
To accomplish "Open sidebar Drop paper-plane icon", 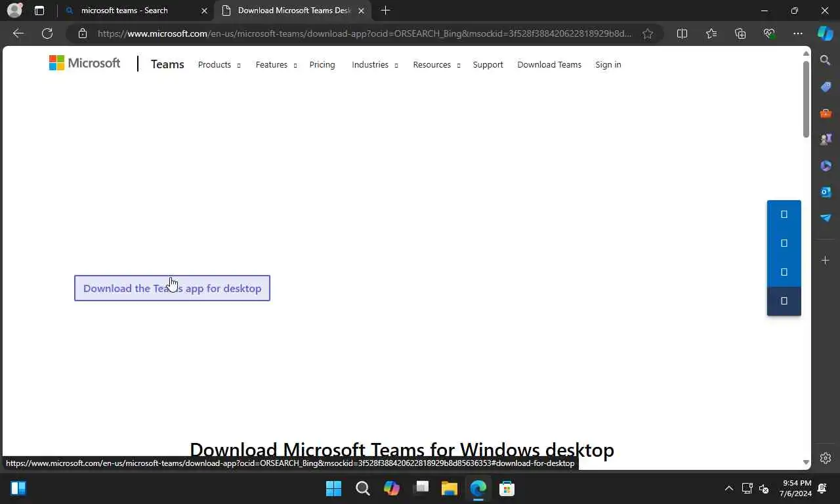I will pyautogui.click(x=826, y=218).
